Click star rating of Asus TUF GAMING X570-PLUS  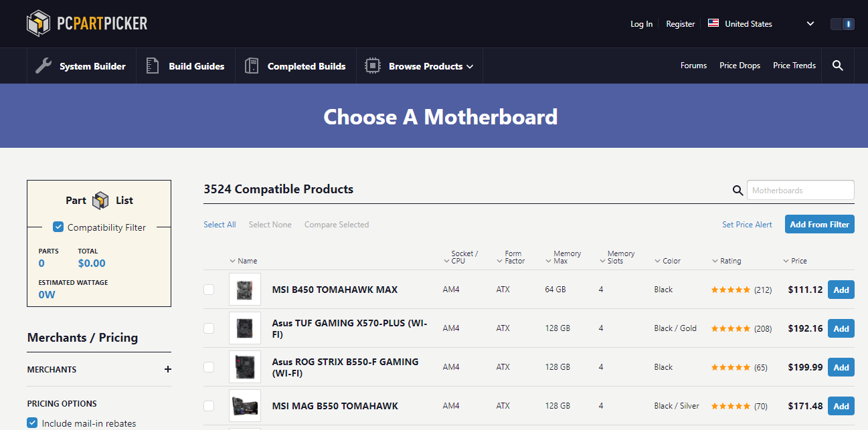click(730, 328)
